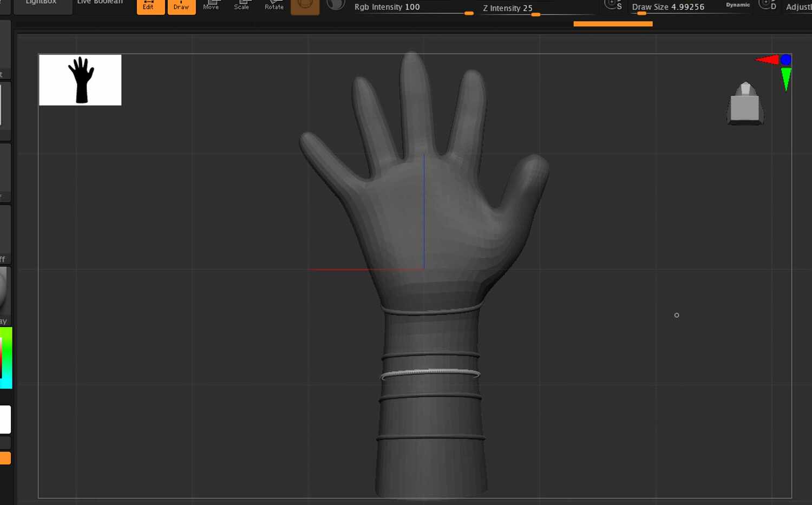Toggle Draw mode

tap(181, 6)
